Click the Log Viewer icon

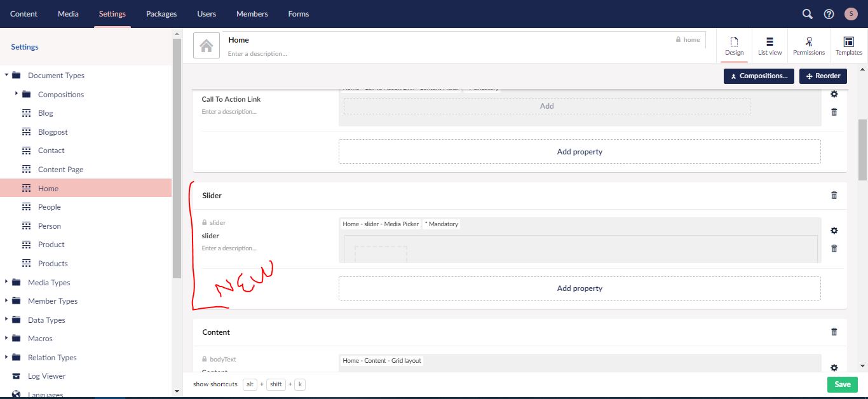(17, 376)
